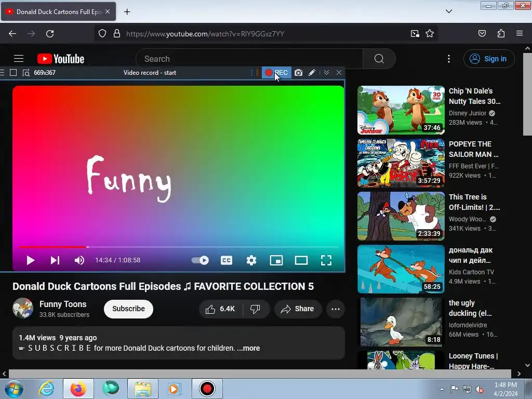
Task: Share the video
Action: [x=298, y=309]
